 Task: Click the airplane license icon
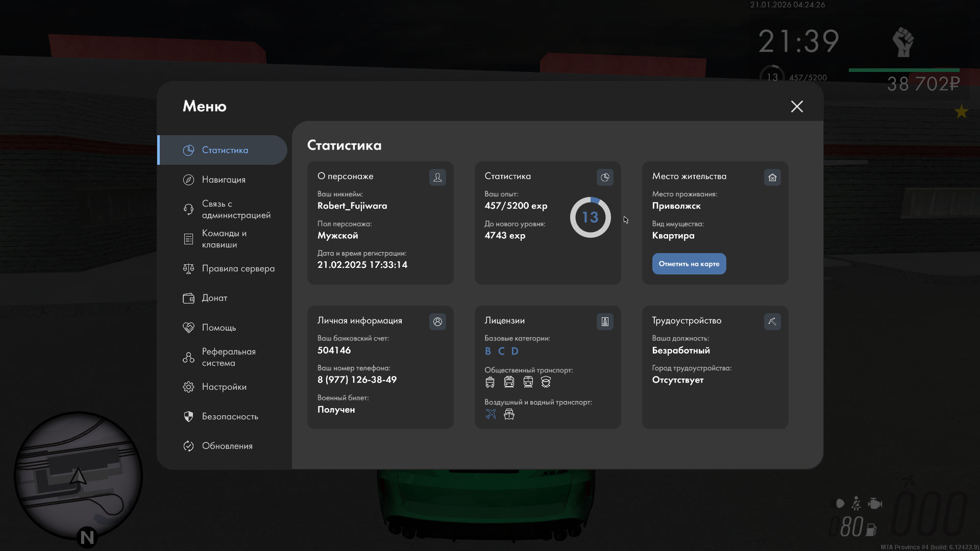click(491, 414)
